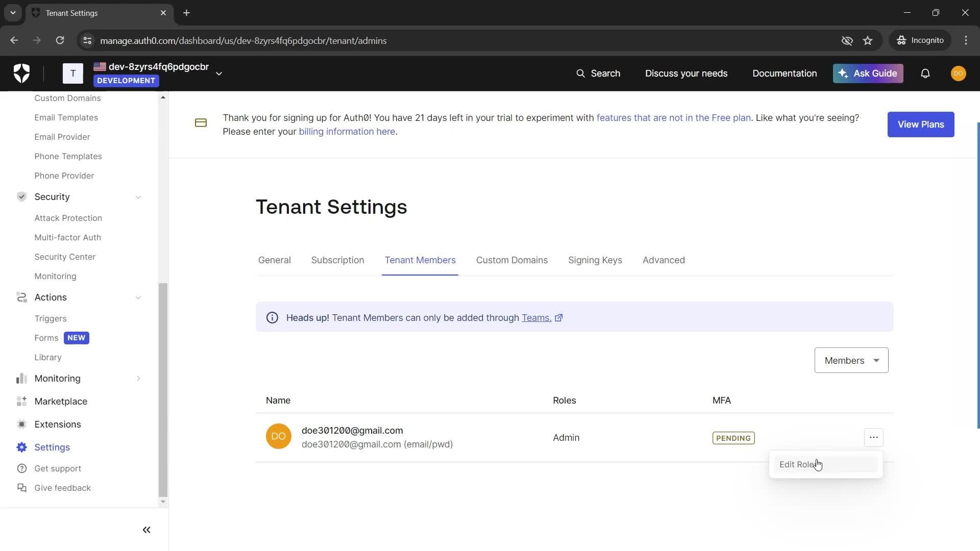Click Discuss your needs link
Image resolution: width=980 pixels, height=551 pixels.
point(686,73)
